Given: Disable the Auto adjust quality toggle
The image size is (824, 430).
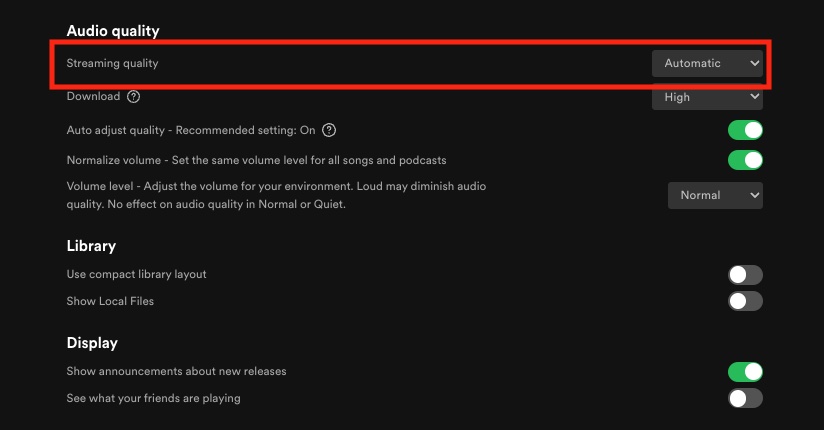Looking at the screenshot, I should 745,130.
